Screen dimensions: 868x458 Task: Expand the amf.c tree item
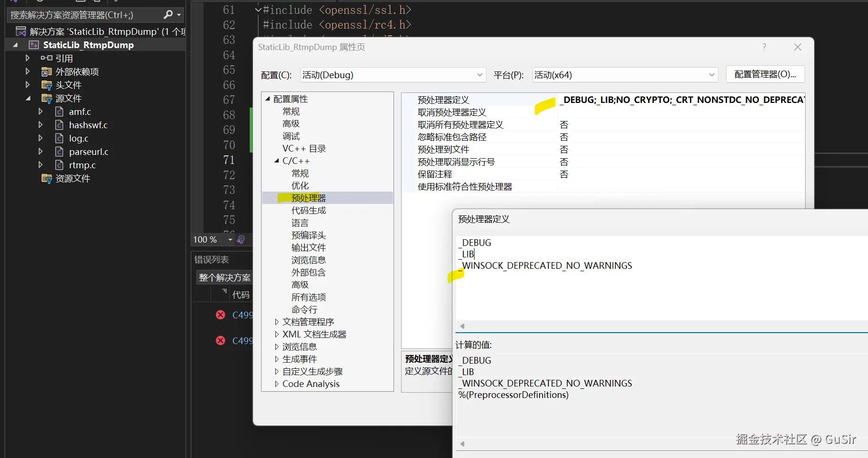[40, 112]
